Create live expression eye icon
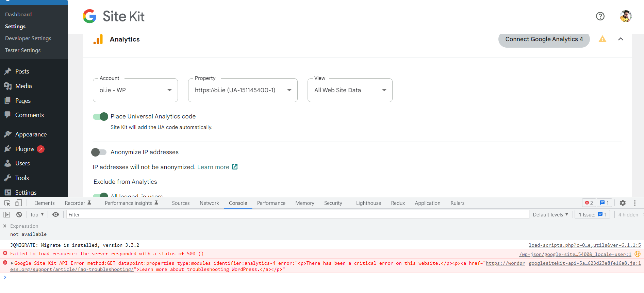This screenshot has height=293, width=644. tap(56, 214)
